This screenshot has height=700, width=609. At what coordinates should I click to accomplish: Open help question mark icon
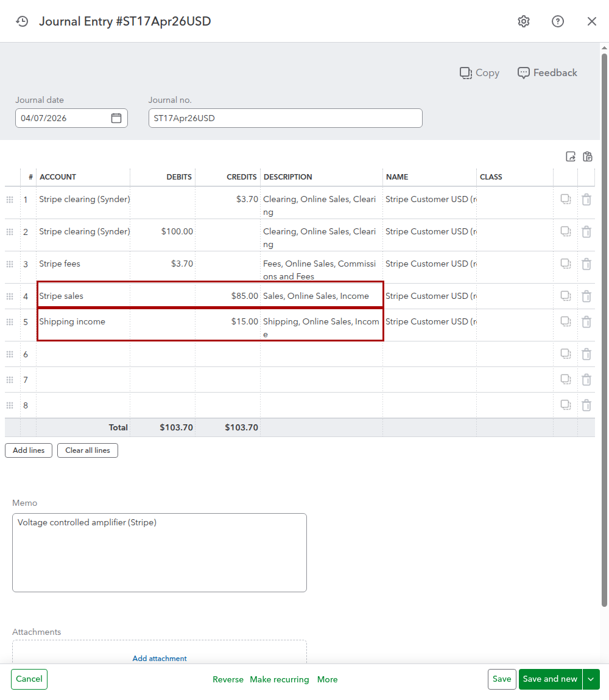(x=558, y=21)
